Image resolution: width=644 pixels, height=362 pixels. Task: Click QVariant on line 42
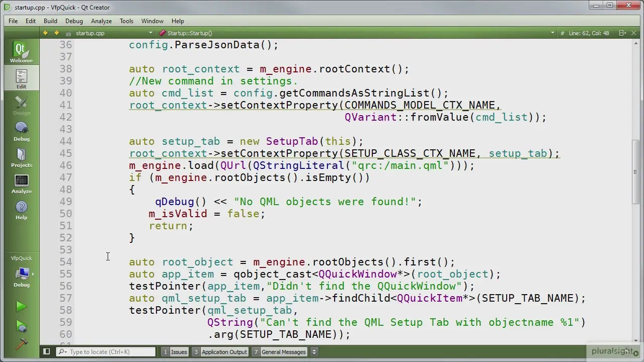tap(371, 117)
